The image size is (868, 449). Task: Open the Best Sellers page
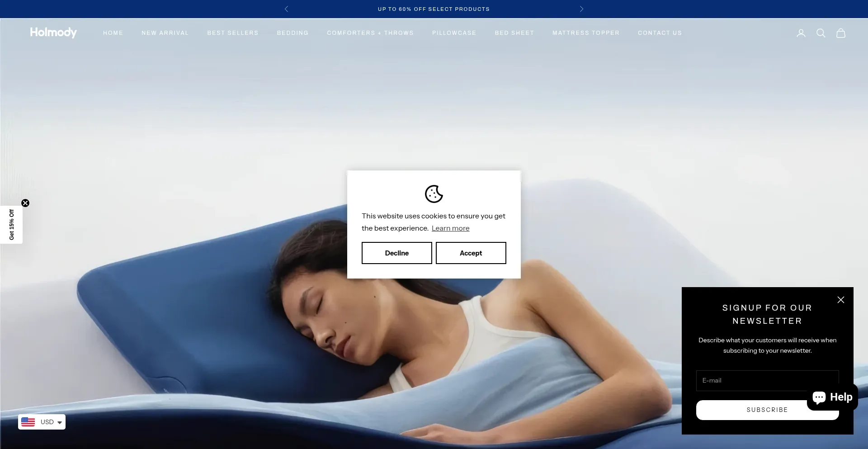tap(232, 33)
